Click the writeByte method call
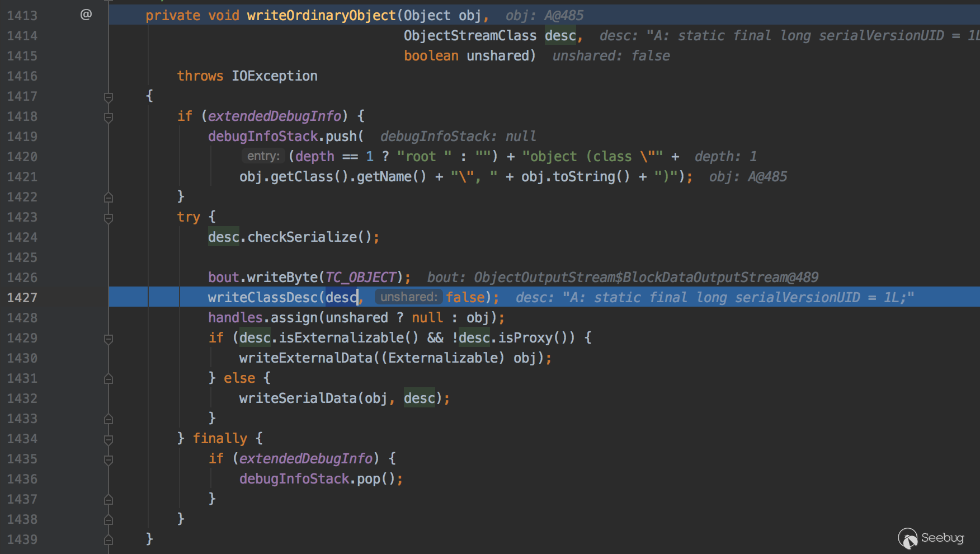This screenshot has height=554, width=980. pos(282,277)
